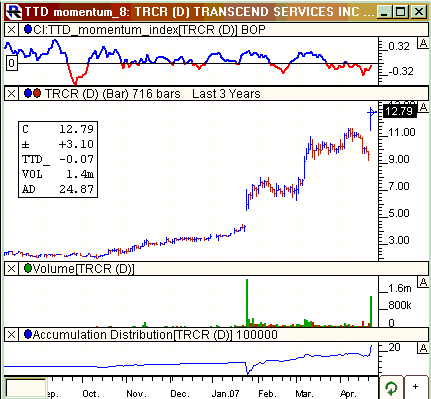This screenshot has width=431, height=399.
Task: Click the empty box at bottom-left corner
Action: click(x=26, y=388)
